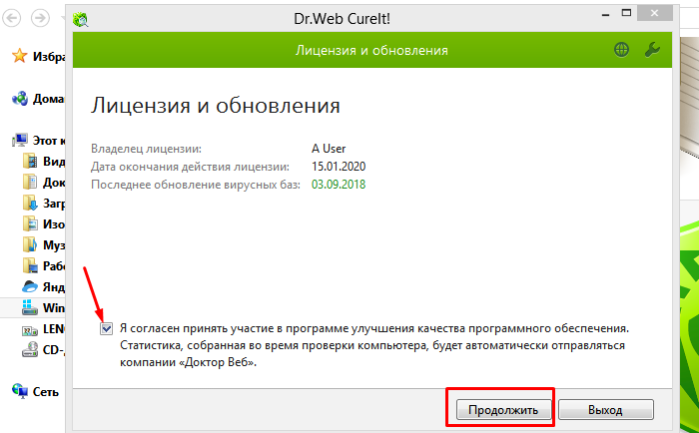Select the Favorites star icon in Explorer sidebar
The height and width of the screenshot is (433, 699).
pyautogui.click(x=20, y=56)
